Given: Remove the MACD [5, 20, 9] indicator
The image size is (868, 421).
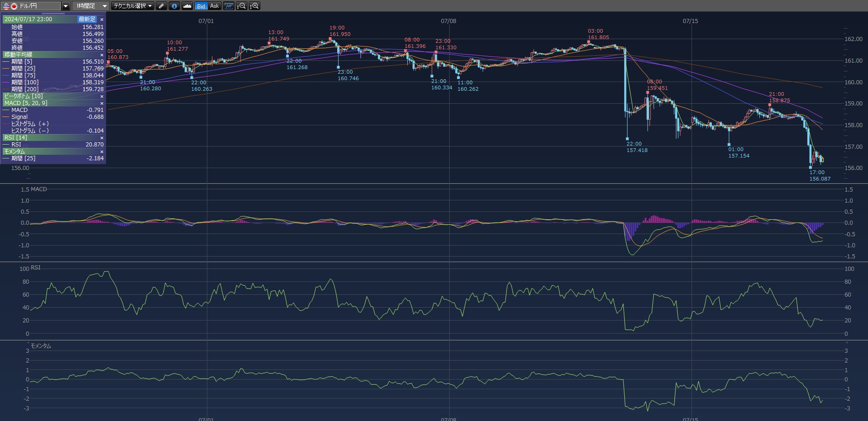Looking at the screenshot, I should [x=102, y=103].
